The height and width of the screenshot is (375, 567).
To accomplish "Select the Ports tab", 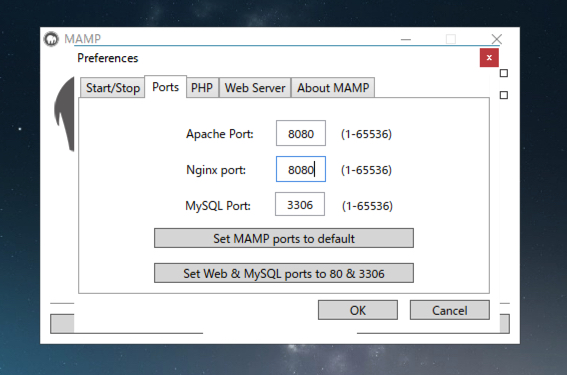I will pos(165,87).
